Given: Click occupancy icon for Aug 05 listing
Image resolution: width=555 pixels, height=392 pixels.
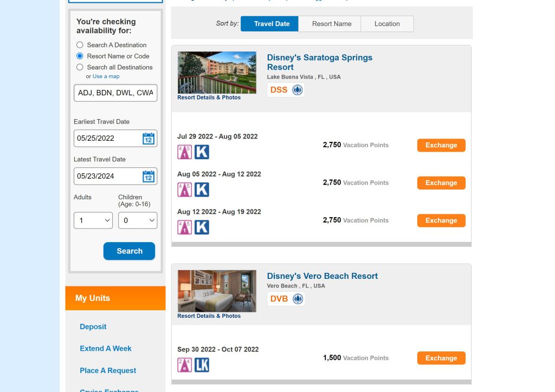Looking at the screenshot, I should point(184,190).
